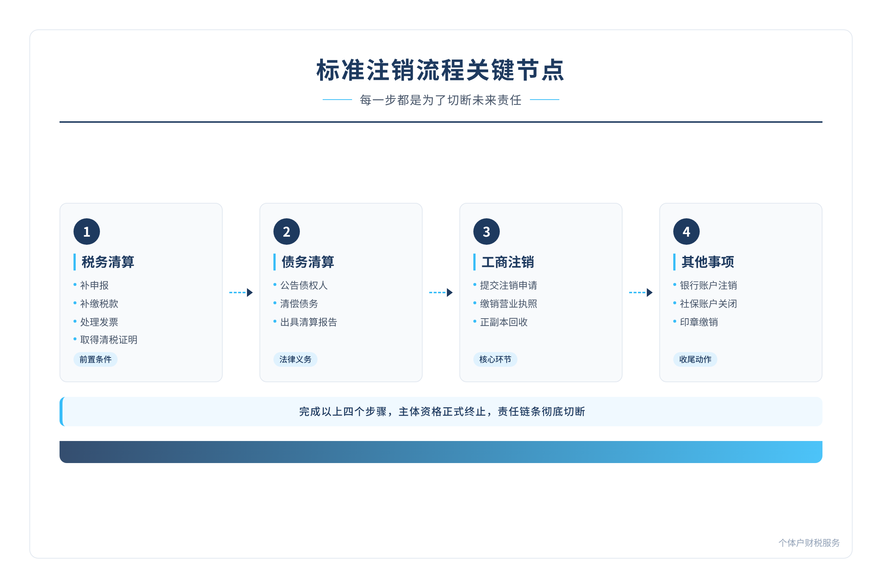Viewport: 882px width, 588px height.
Task: Click the arrow between 工商注销 and 其他事项
Action: click(x=641, y=293)
